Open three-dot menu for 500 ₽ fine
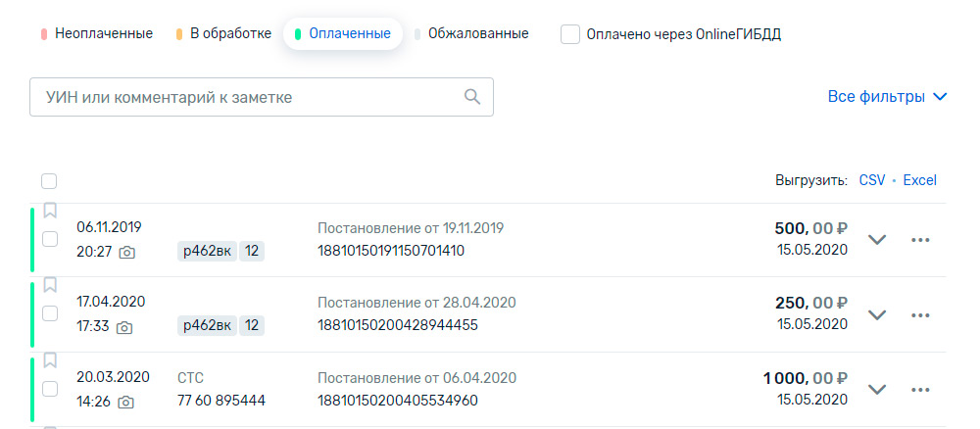 pyautogui.click(x=920, y=240)
